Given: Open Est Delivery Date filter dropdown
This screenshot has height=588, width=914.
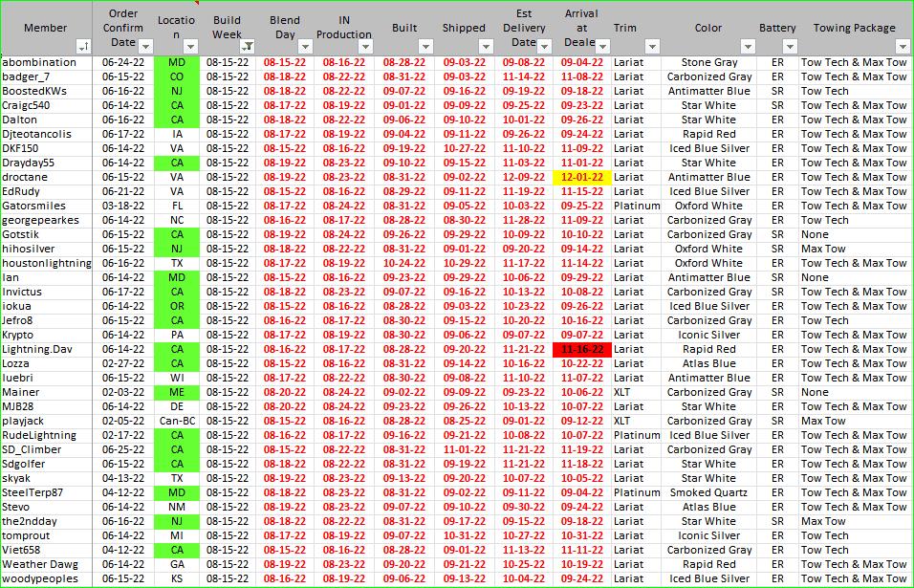Looking at the screenshot, I should tap(546, 46).
